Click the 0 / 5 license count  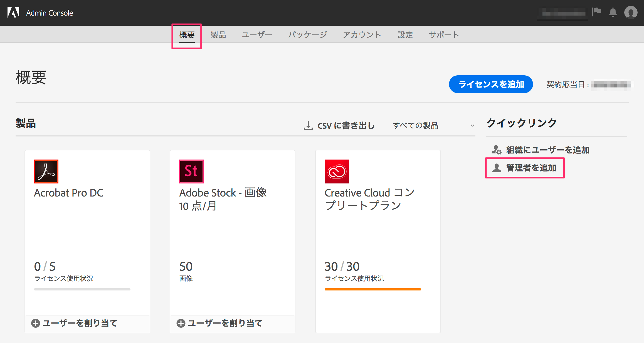point(45,267)
